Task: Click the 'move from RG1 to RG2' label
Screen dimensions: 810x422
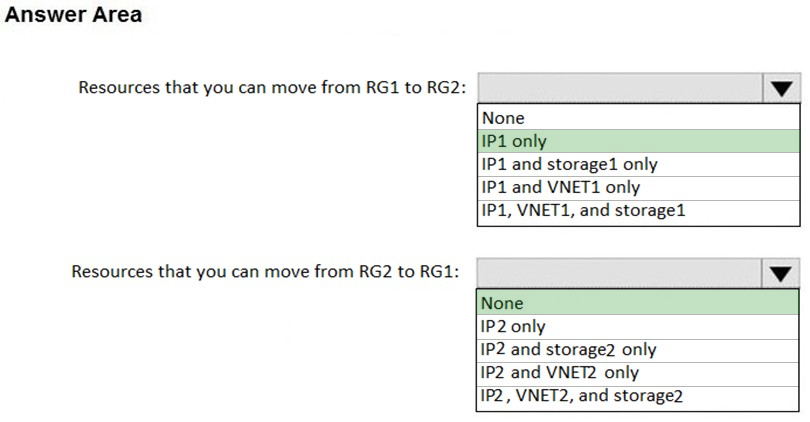Action: point(366,87)
